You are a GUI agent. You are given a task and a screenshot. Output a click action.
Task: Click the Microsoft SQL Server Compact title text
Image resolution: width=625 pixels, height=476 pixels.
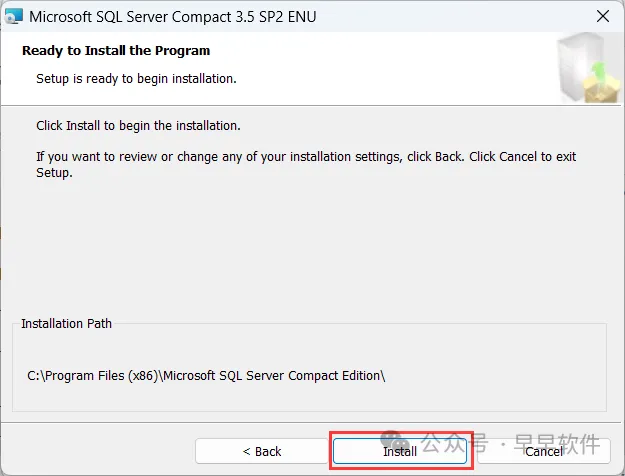pyautogui.click(x=173, y=17)
